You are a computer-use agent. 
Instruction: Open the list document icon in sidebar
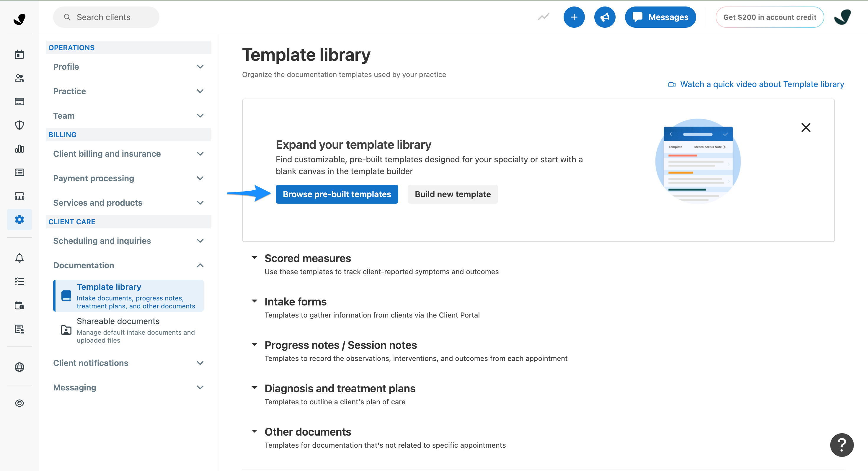(x=19, y=172)
